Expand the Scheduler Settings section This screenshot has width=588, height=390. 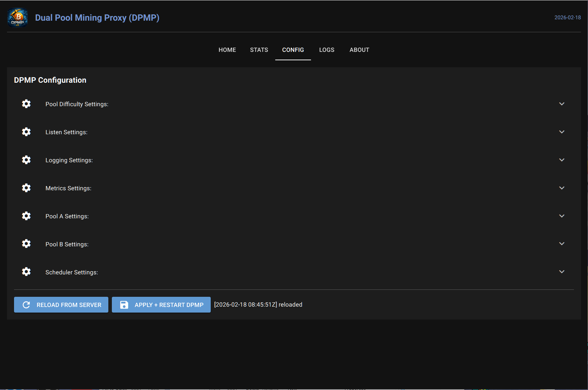point(562,272)
